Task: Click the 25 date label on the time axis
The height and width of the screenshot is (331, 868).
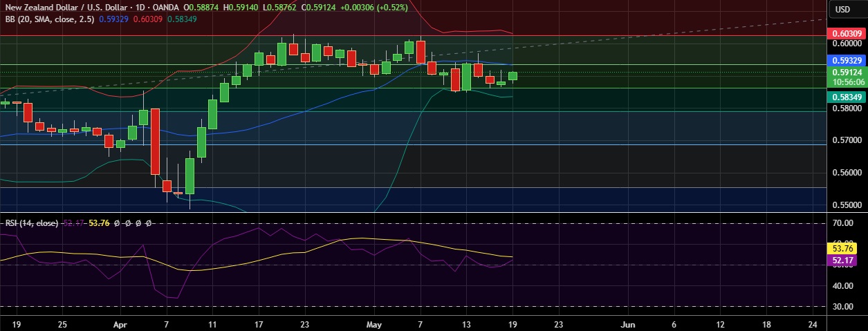Action: [x=63, y=324]
